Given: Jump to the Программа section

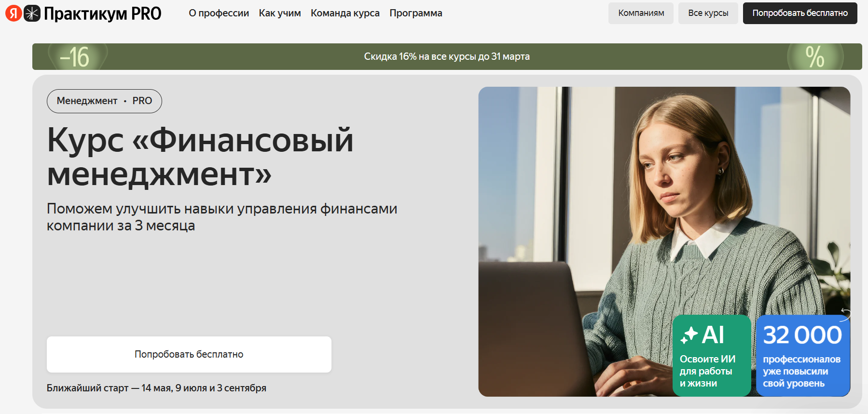Looking at the screenshot, I should click(x=416, y=13).
